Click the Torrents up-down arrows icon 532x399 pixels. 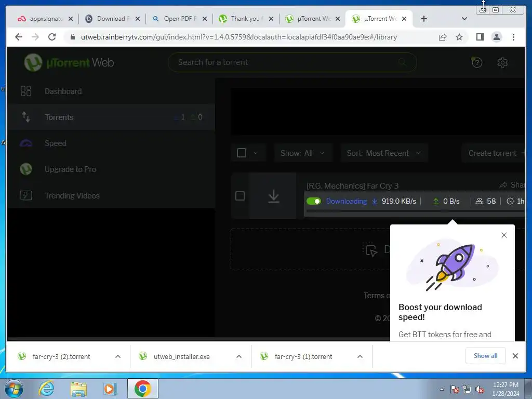pyautogui.click(x=26, y=117)
